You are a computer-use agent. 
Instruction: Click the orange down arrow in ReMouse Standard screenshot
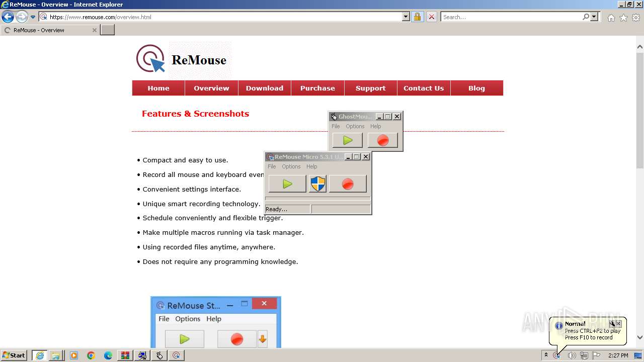click(x=262, y=339)
